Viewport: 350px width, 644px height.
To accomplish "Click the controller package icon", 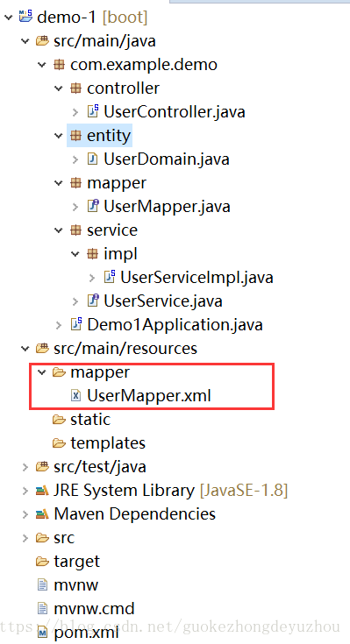I will click(75, 88).
